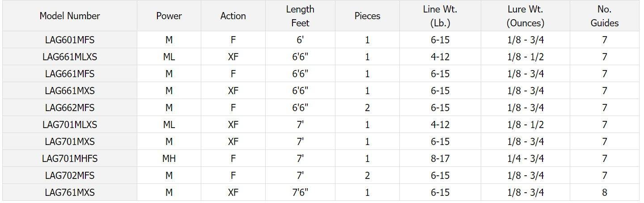Select the LAG662MFS row label
Viewport: 644px width, 203px height.
[x=70, y=108]
